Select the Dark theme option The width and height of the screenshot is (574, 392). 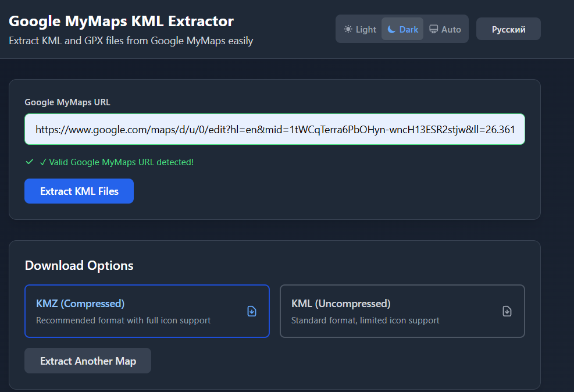(x=402, y=29)
